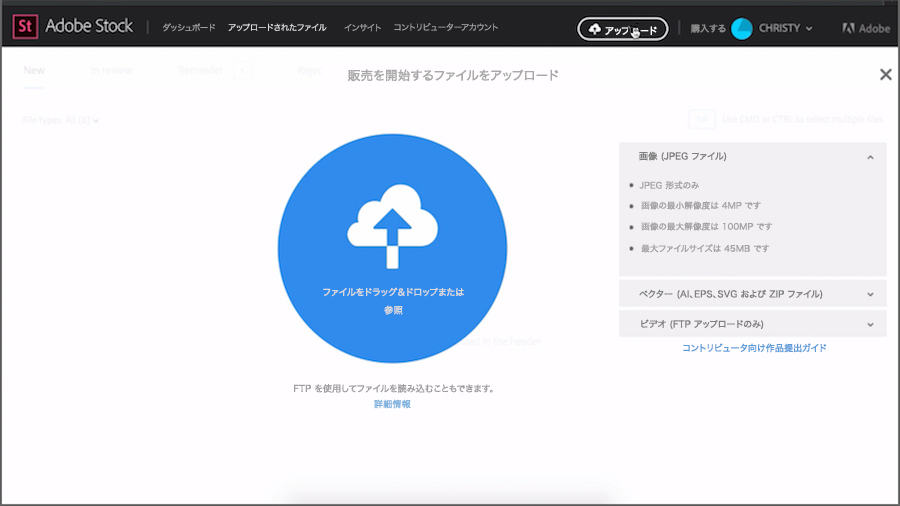
Task: Open コントリビューターアカウント in the header
Action: [x=445, y=28]
